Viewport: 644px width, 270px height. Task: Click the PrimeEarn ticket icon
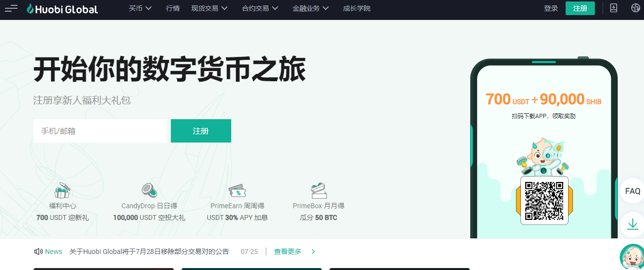tap(237, 190)
